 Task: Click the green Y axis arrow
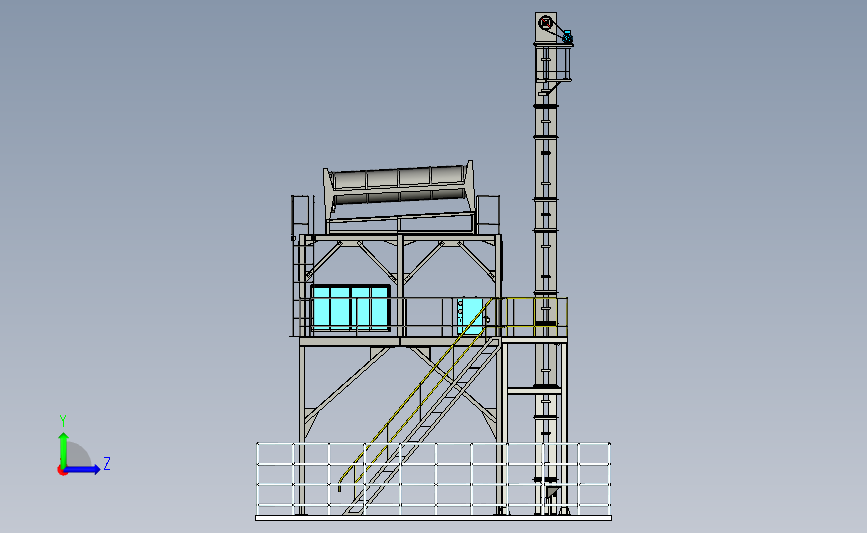[63, 449]
